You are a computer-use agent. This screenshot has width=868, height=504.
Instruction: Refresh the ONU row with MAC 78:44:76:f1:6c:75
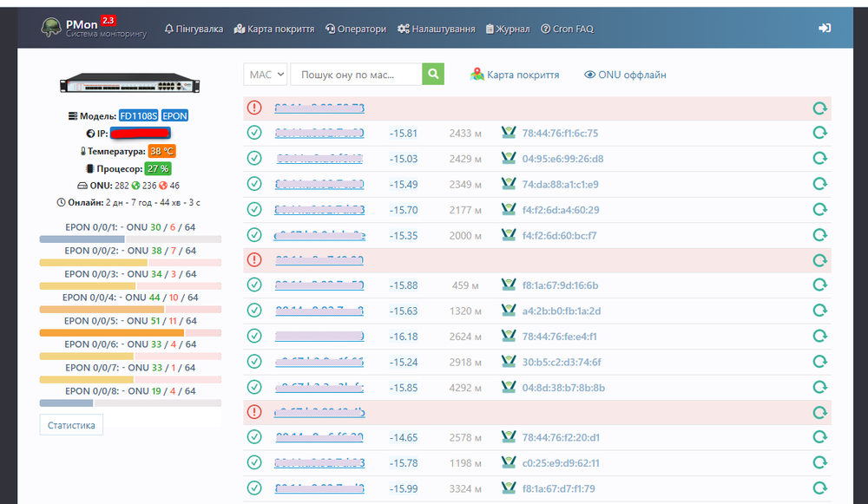click(819, 134)
